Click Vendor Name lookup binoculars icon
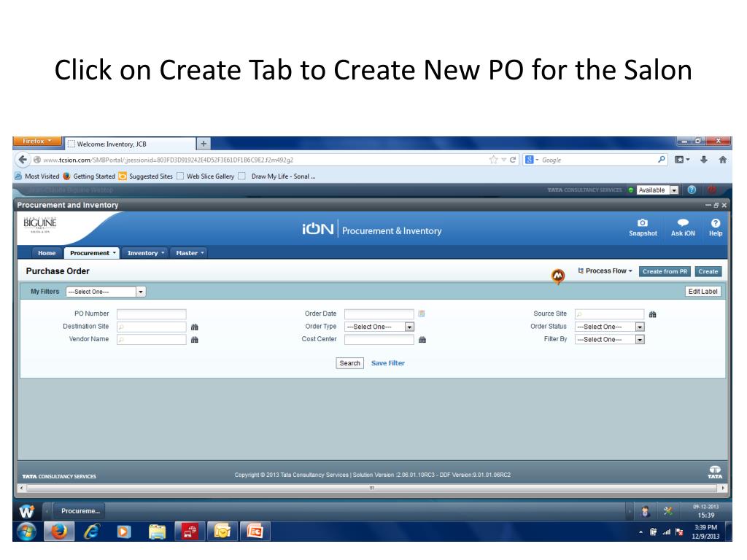 pos(195,340)
